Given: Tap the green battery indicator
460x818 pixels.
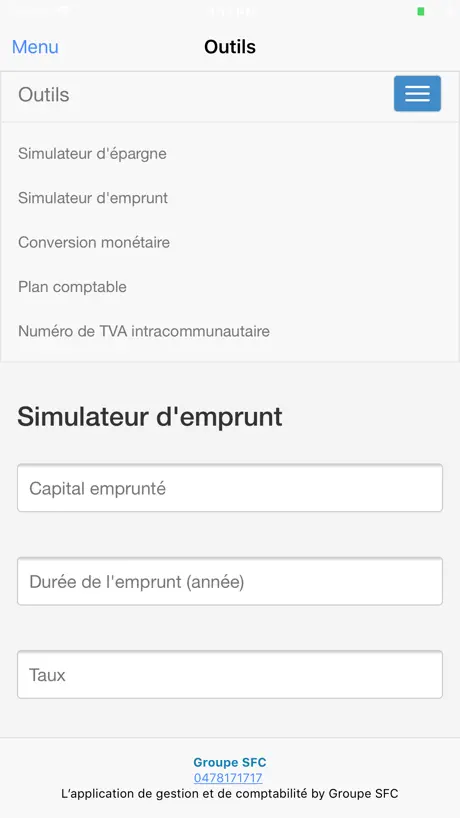Looking at the screenshot, I should (421, 11).
